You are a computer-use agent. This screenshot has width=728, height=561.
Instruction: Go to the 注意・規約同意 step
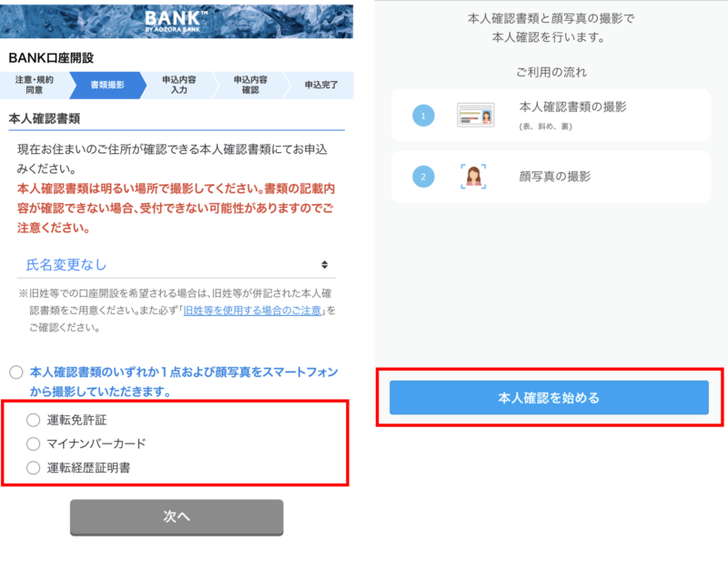coord(35,85)
